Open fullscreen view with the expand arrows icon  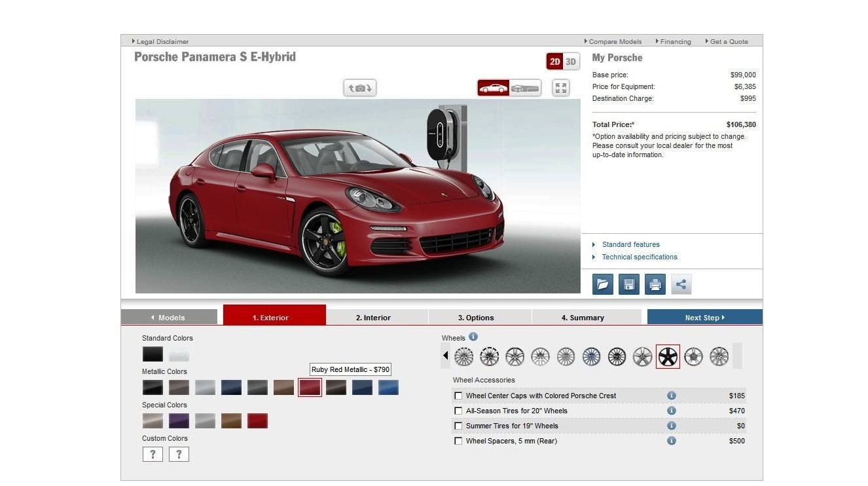tap(561, 88)
